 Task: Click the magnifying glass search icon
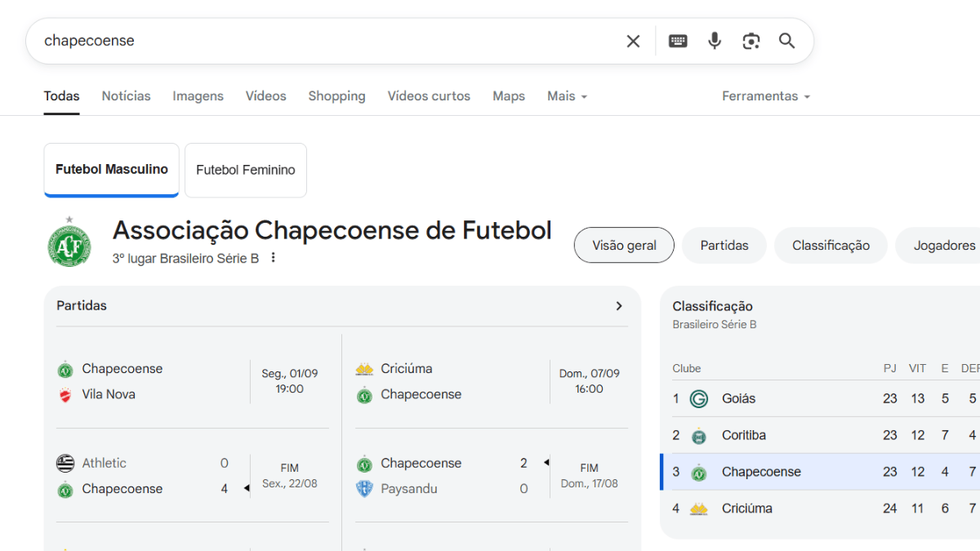tap(786, 41)
